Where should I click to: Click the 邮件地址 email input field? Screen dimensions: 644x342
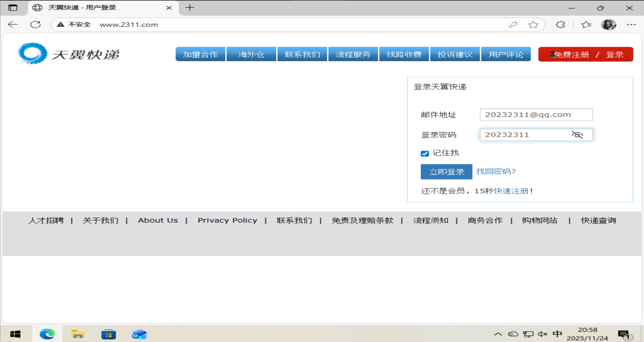tap(536, 115)
